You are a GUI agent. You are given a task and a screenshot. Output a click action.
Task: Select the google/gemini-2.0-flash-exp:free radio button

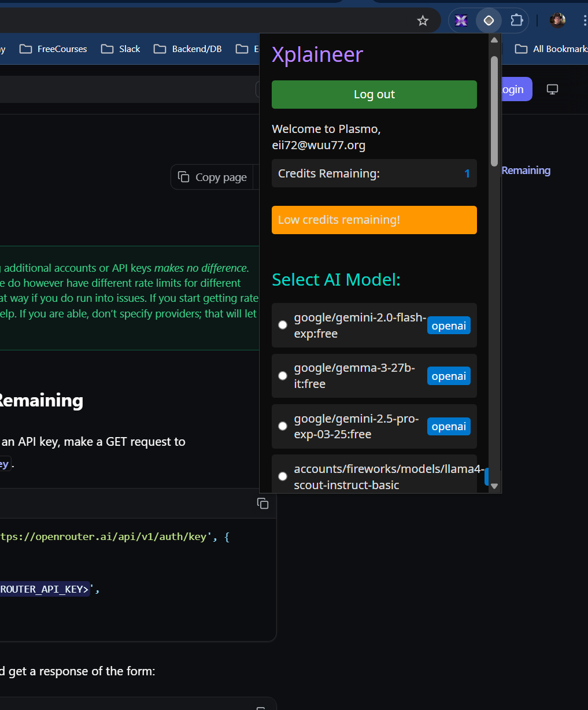[x=283, y=325]
